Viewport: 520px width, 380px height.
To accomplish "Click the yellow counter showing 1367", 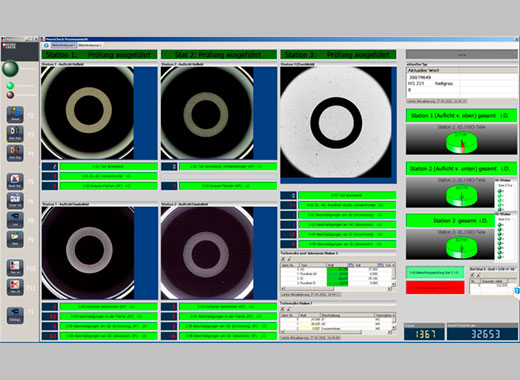I will [x=424, y=334].
